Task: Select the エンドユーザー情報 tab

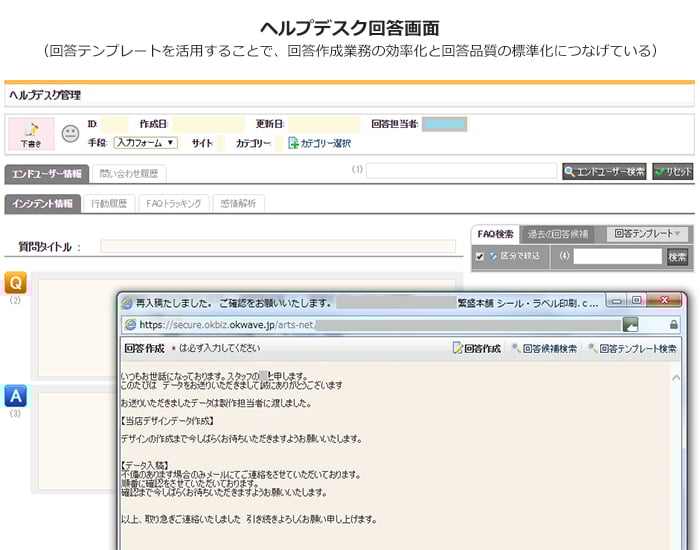Action: click(x=47, y=174)
